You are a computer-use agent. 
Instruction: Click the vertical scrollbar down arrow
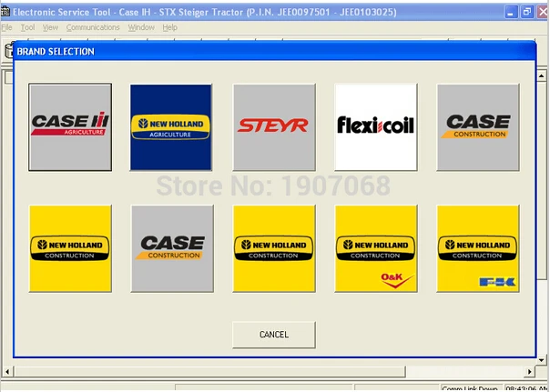542,360
